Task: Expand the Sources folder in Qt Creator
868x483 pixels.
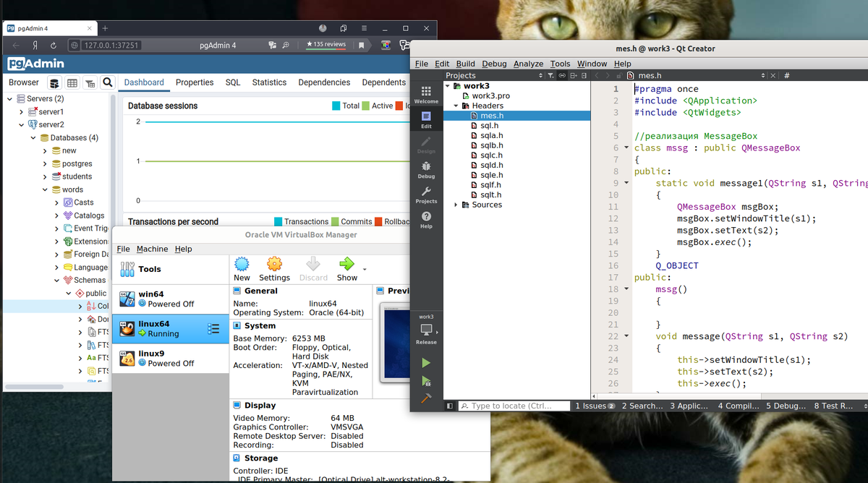Action: [x=456, y=205]
